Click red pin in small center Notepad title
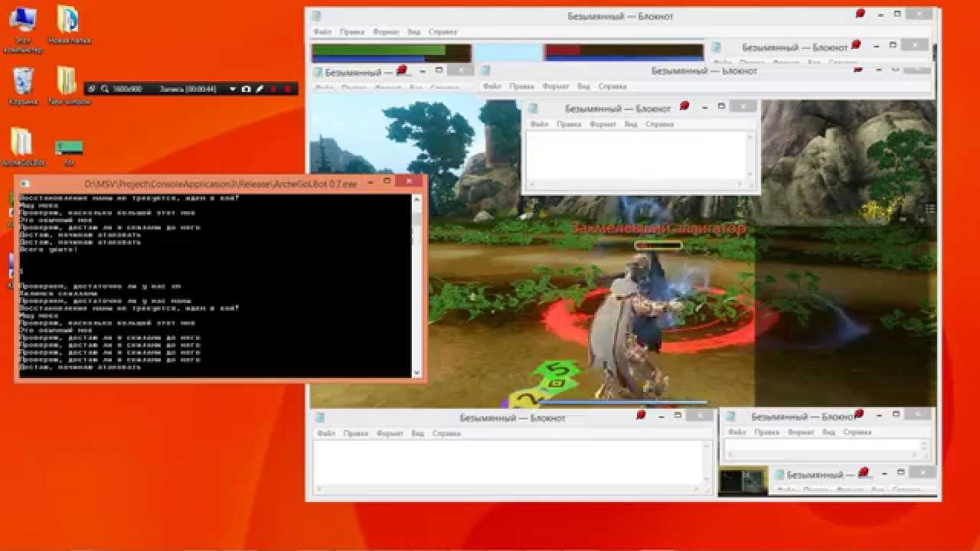The image size is (980, 551). (x=685, y=106)
